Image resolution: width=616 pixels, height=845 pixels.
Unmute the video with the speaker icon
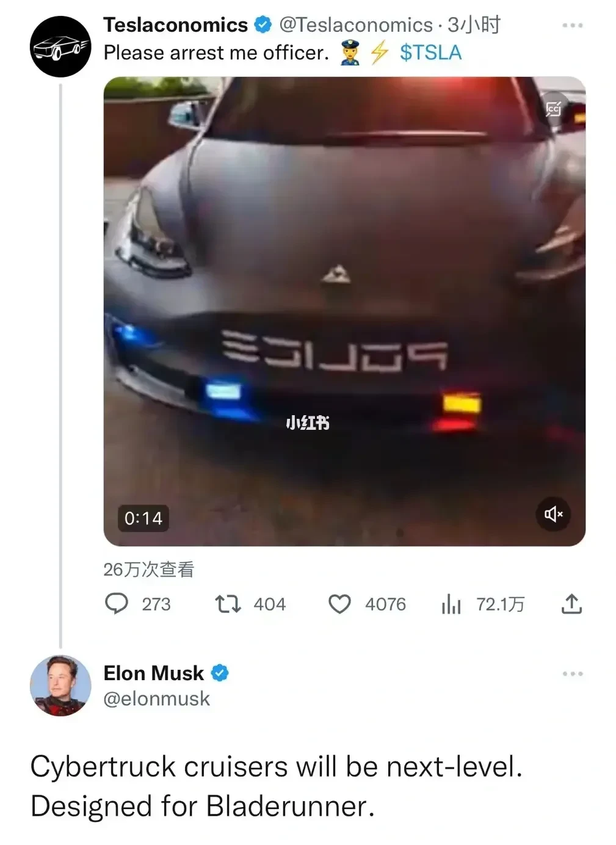click(554, 514)
